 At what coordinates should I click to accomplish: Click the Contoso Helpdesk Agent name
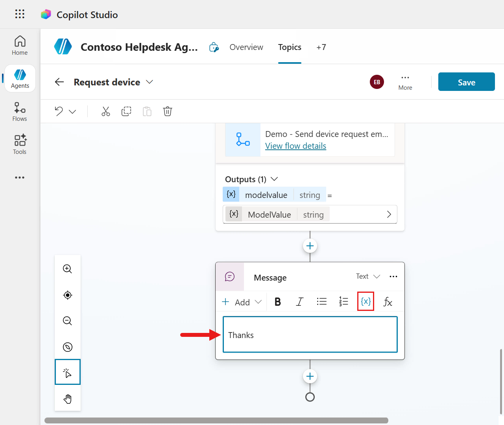[x=139, y=47]
